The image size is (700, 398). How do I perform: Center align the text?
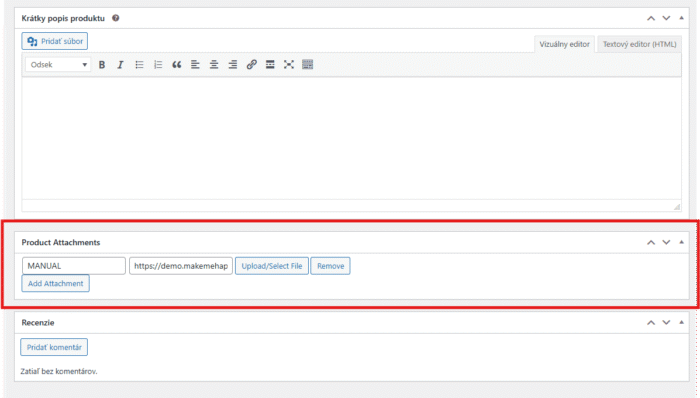click(x=214, y=65)
